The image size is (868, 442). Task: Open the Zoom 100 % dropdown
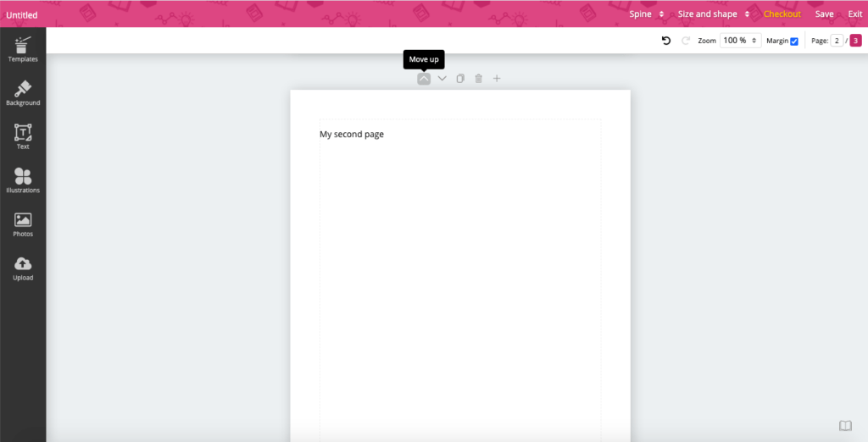click(740, 41)
